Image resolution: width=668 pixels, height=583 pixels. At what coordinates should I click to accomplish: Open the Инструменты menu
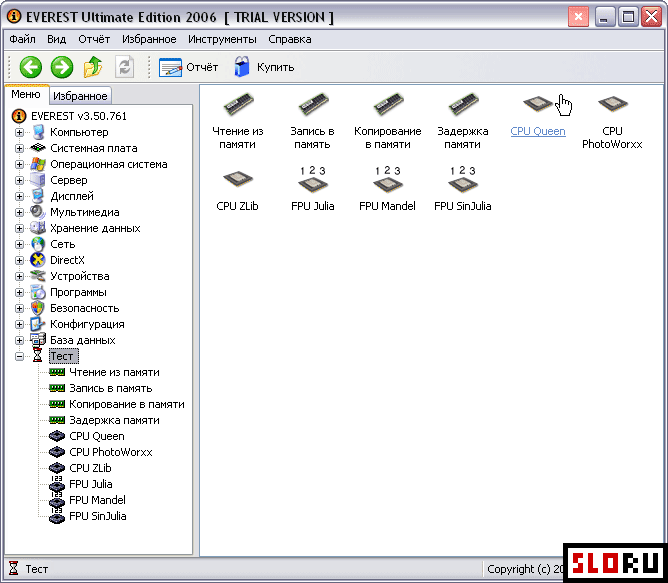click(x=222, y=39)
